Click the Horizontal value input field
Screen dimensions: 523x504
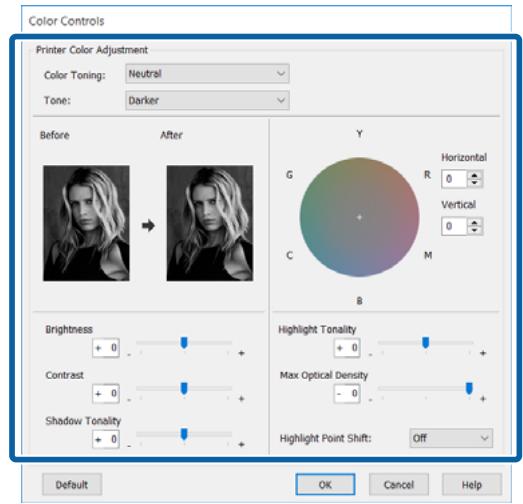454,179
